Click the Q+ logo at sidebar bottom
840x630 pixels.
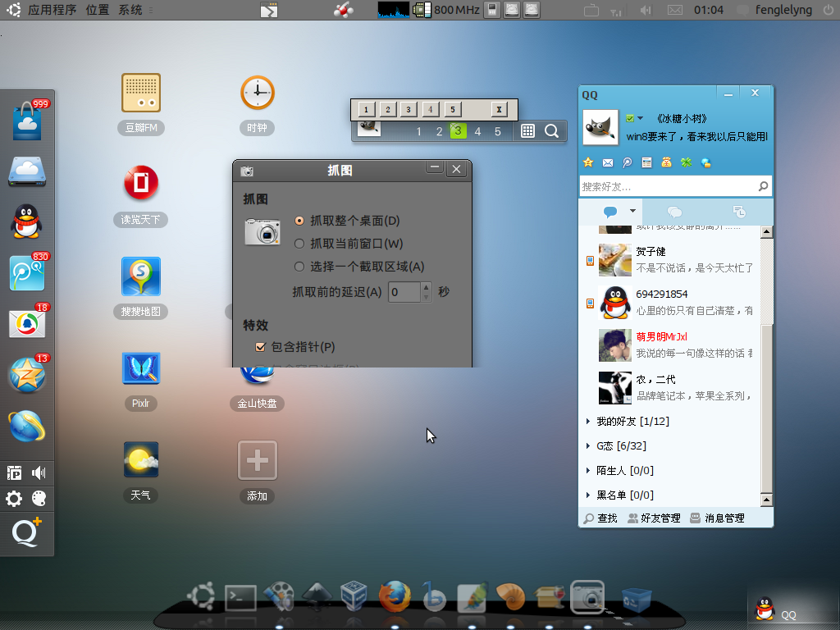click(26, 532)
